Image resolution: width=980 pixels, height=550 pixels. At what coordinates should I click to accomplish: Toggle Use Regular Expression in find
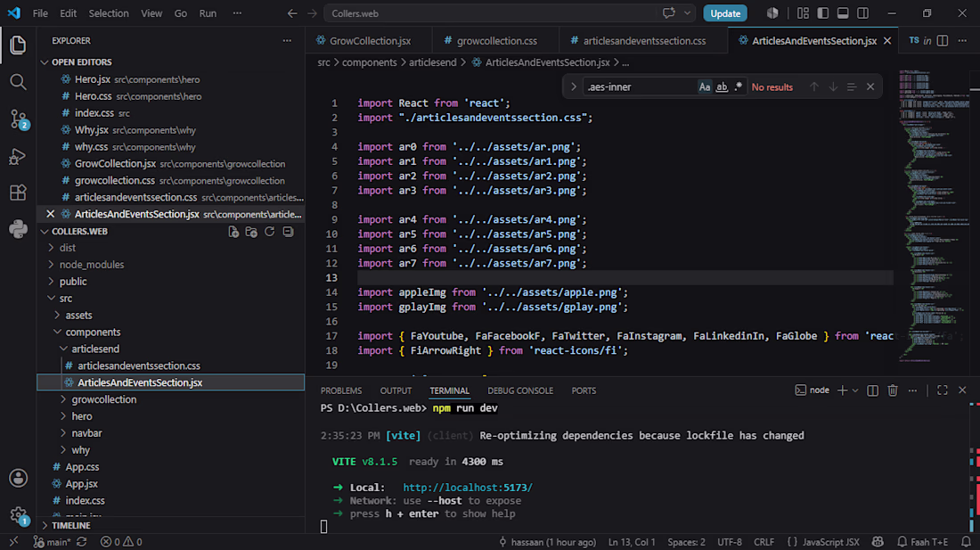point(739,86)
